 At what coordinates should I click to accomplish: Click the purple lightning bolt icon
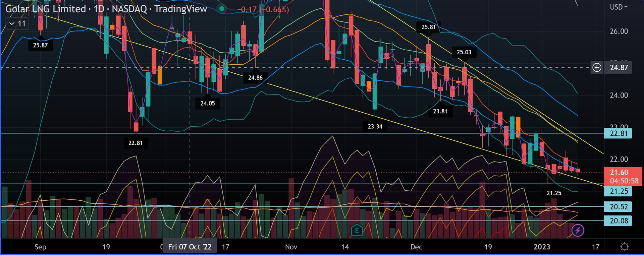(578, 230)
